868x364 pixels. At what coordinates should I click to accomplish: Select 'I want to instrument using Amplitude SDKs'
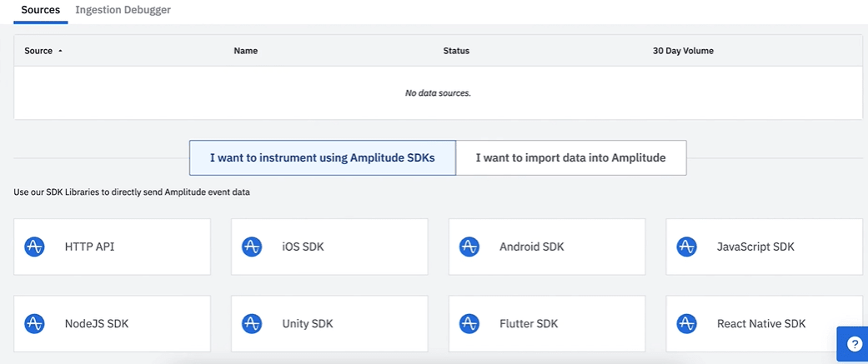pyautogui.click(x=323, y=157)
